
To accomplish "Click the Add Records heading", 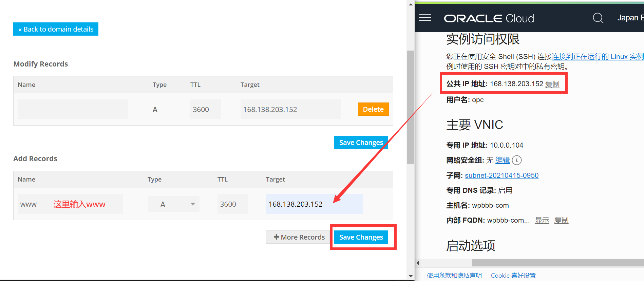I will pyautogui.click(x=35, y=159).
